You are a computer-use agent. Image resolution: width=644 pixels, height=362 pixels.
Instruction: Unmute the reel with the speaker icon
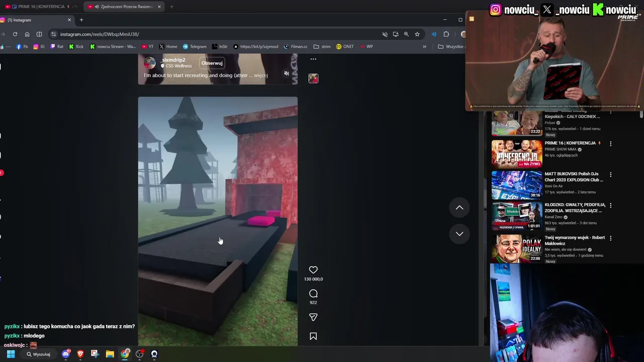coord(286,73)
